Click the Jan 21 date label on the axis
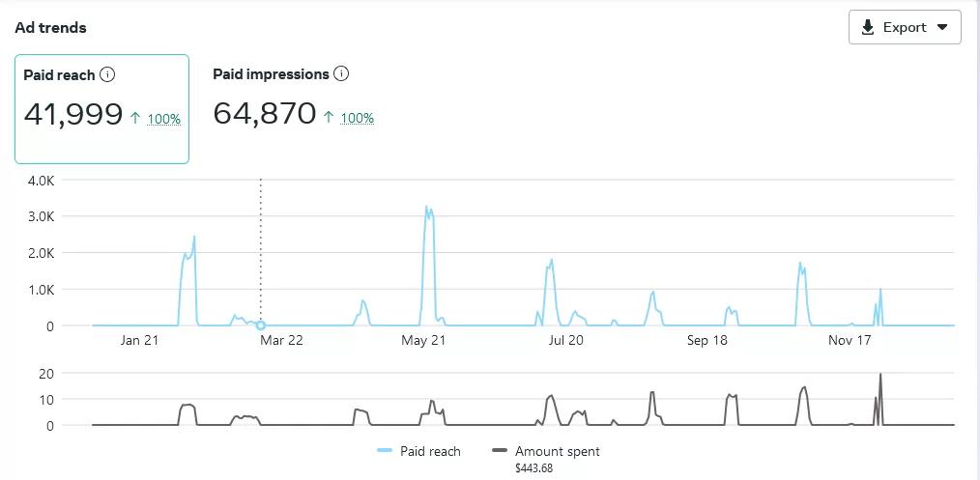The width and height of the screenshot is (980, 480). pyautogui.click(x=139, y=340)
